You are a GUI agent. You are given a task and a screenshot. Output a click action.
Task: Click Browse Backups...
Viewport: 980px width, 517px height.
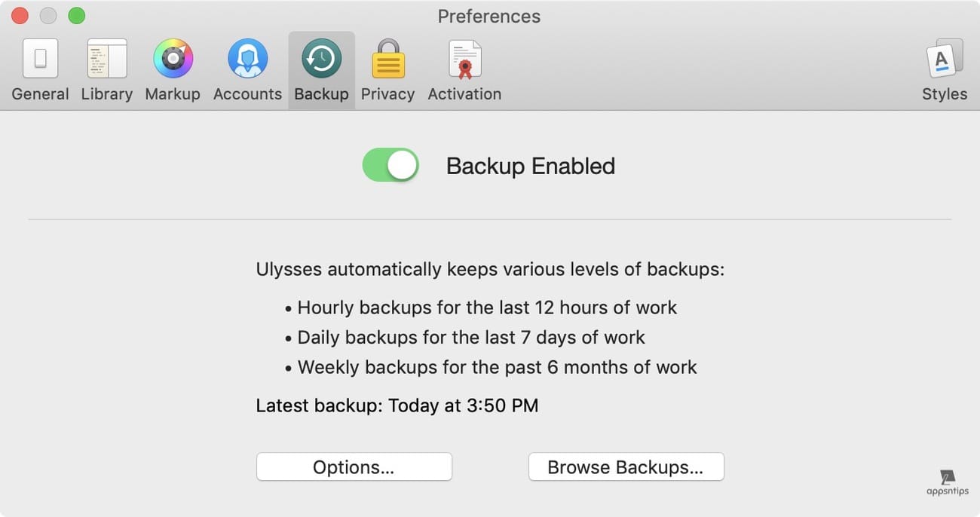coord(626,467)
